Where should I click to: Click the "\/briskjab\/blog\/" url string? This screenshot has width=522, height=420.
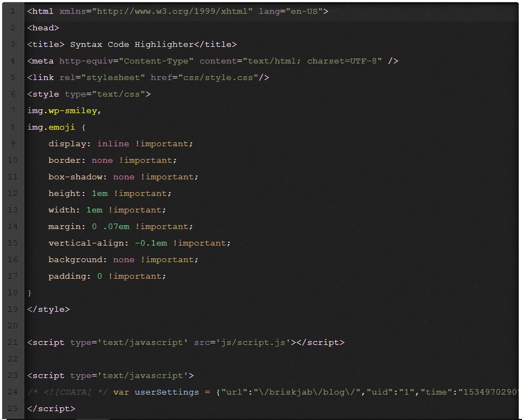pos(307,392)
